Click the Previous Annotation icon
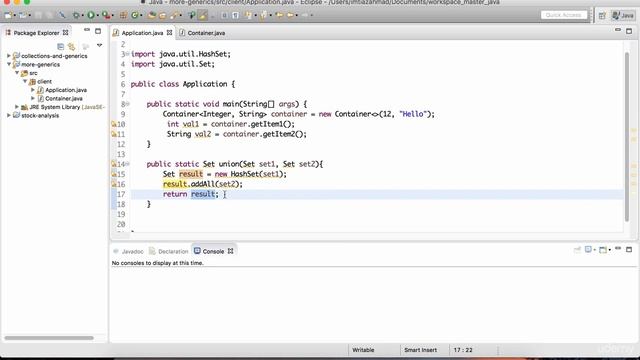 coord(264,15)
